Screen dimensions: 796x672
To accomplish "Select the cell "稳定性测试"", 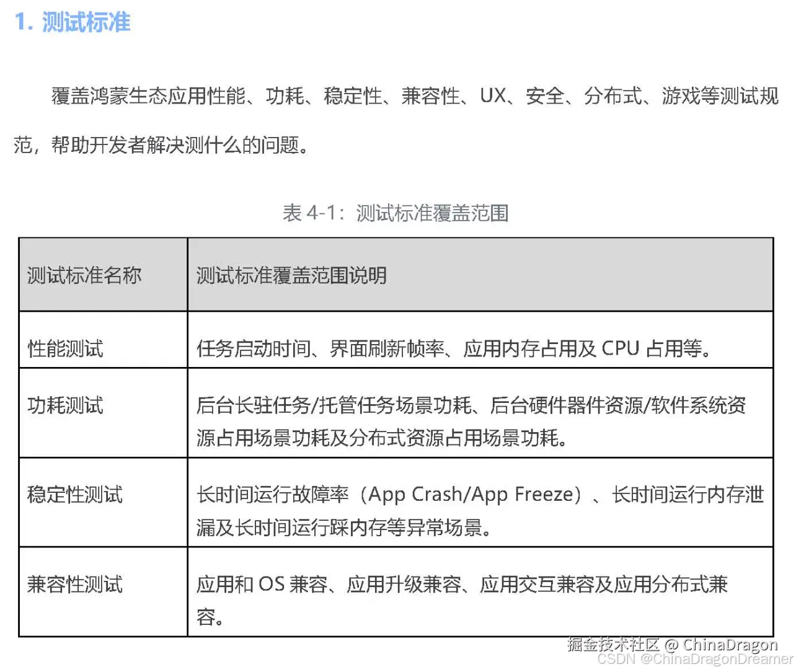I will tap(104, 502).
